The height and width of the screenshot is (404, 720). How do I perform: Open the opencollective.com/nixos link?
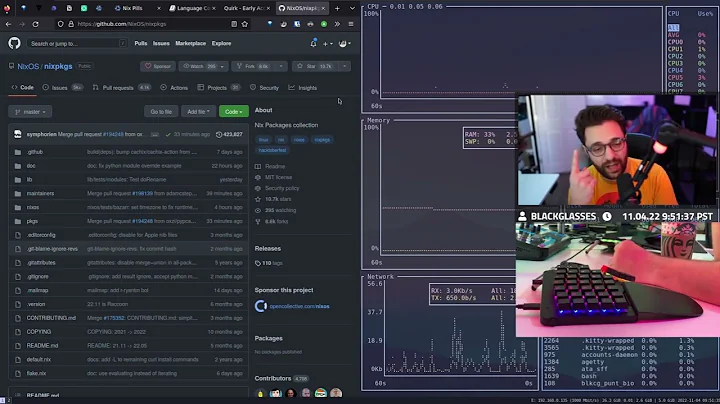tap(299, 306)
